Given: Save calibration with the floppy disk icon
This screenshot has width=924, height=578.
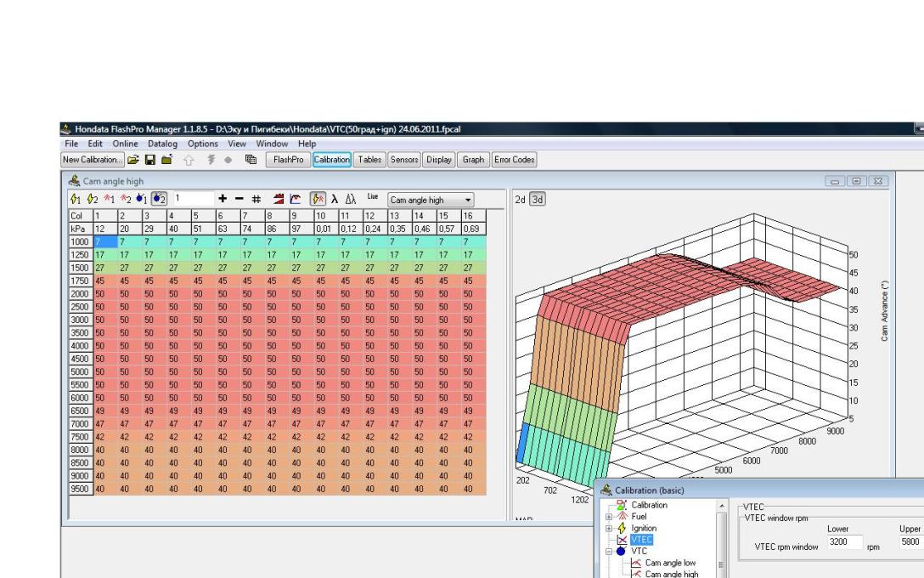Looking at the screenshot, I should (x=149, y=160).
